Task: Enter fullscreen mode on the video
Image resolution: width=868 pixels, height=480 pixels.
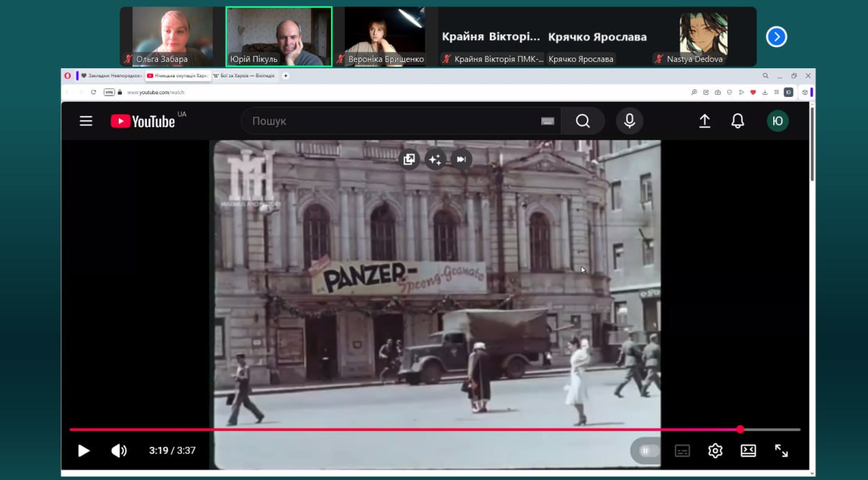Action: 781,450
